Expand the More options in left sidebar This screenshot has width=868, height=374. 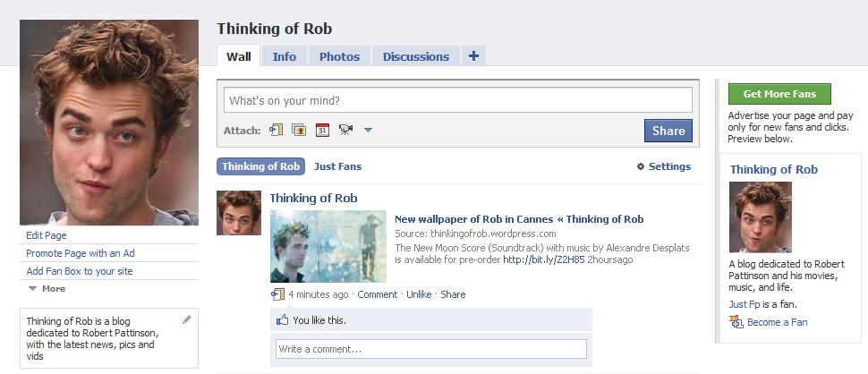47,289
